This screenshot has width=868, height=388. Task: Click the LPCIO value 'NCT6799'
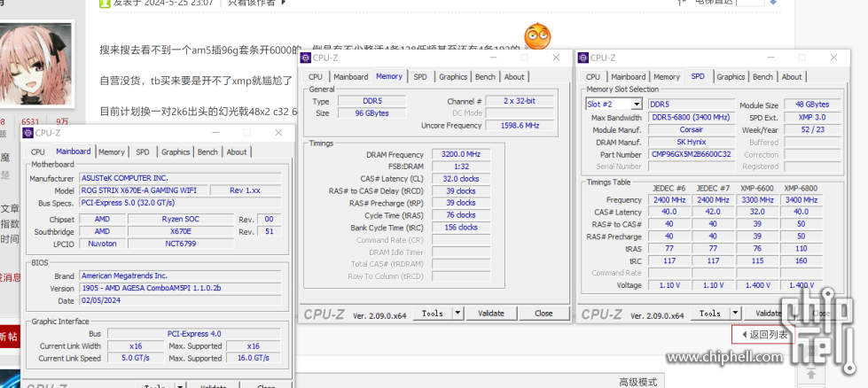[181, 244]
